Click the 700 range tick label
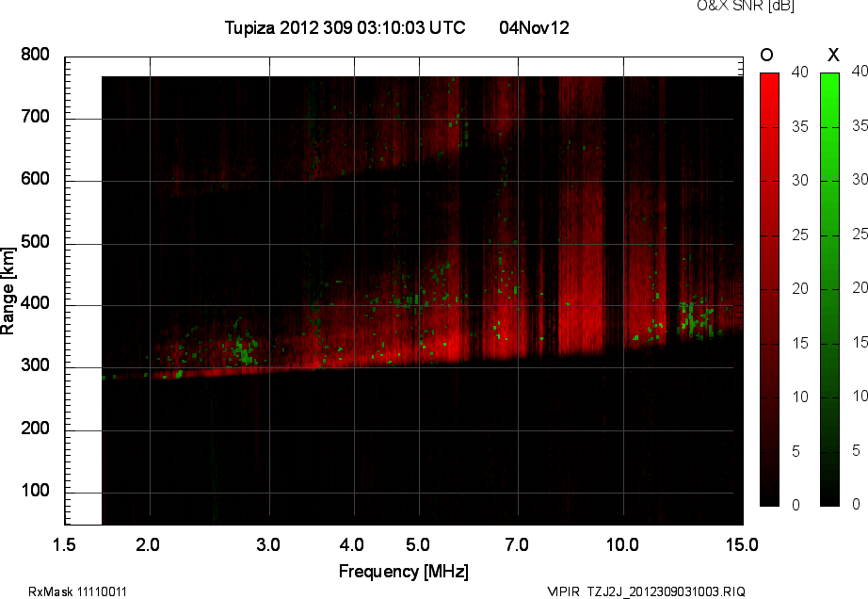868x599 pixels. pos(35,117)
